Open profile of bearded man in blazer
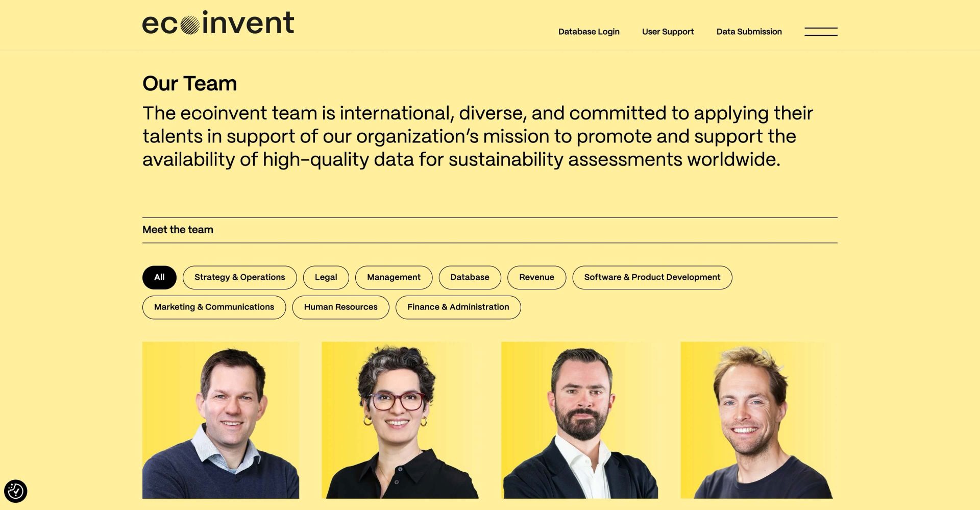 pos(579,420)
